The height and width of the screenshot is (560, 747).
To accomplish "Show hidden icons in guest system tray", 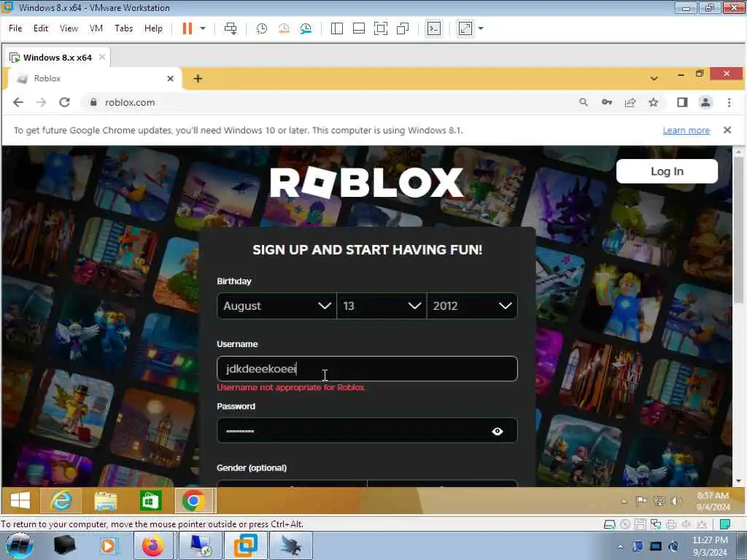I will point(624,502).
